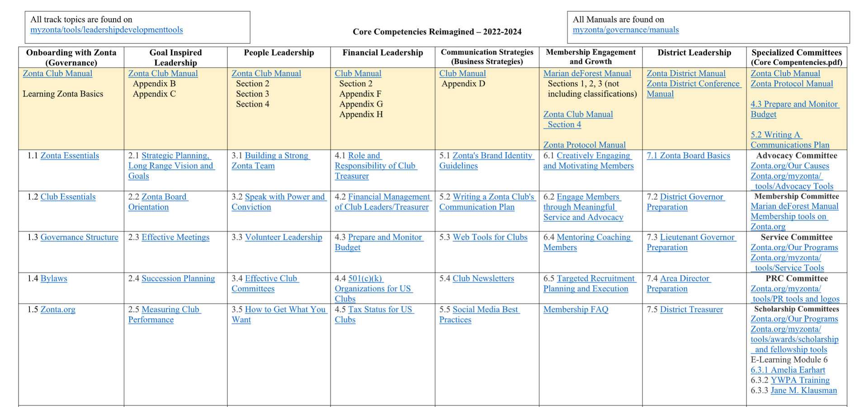This screenshot has width=868, height=407.
Task: Open 7.3 Lieutenant Governor Preparation link
Action: [691, 242]
